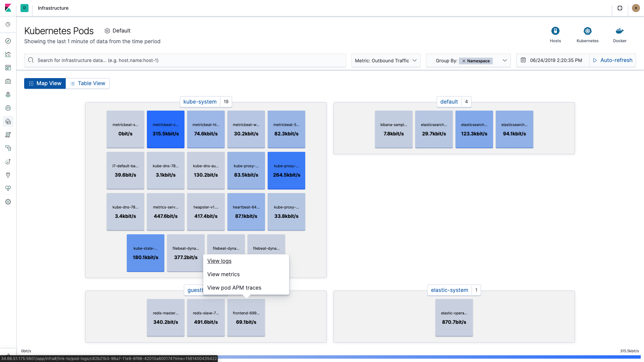
Task: Select the Docker view icon
Action: click(x=620, y=31)
